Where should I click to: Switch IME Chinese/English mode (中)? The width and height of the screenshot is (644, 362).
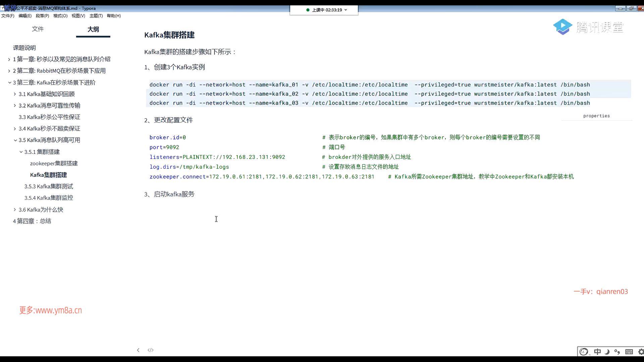click(x=597, y=352)
